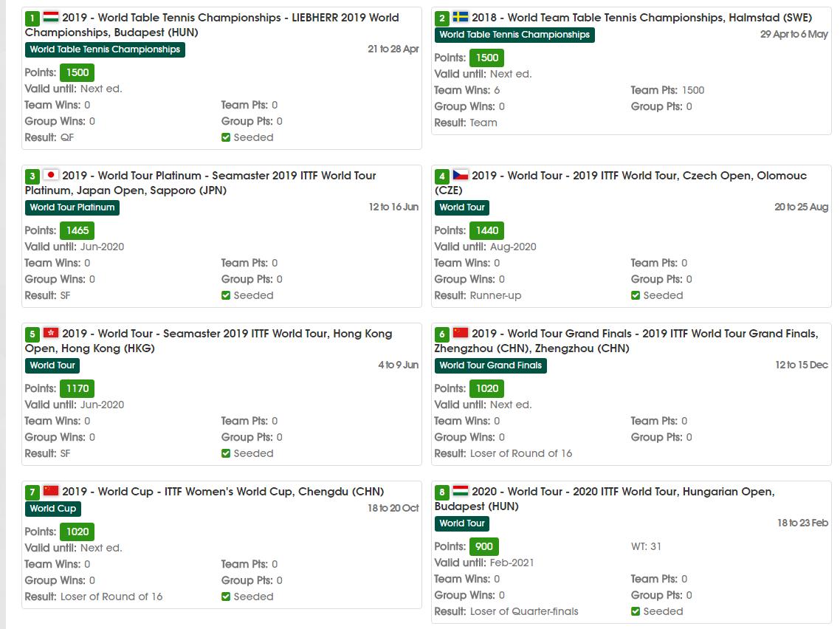Click the China flag in Grand Finals card
Viewport: 840px width, 629px height.
pyautogui.click(x=461, y=333)
